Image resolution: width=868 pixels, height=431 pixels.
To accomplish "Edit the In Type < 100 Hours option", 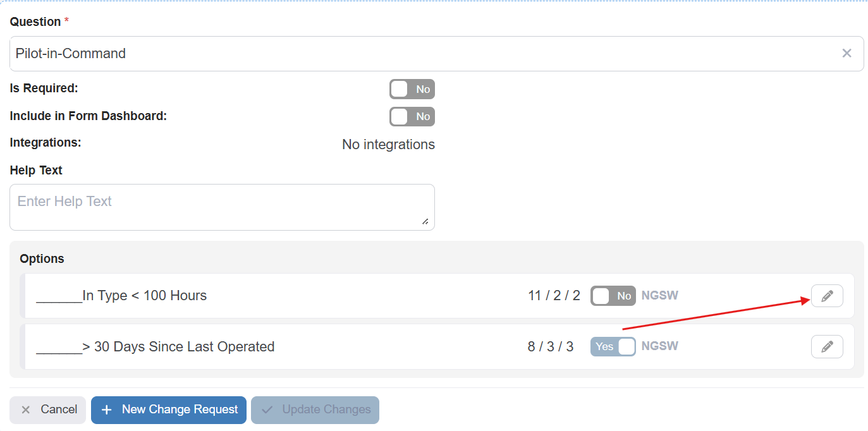I will click(x=827, y=296).
